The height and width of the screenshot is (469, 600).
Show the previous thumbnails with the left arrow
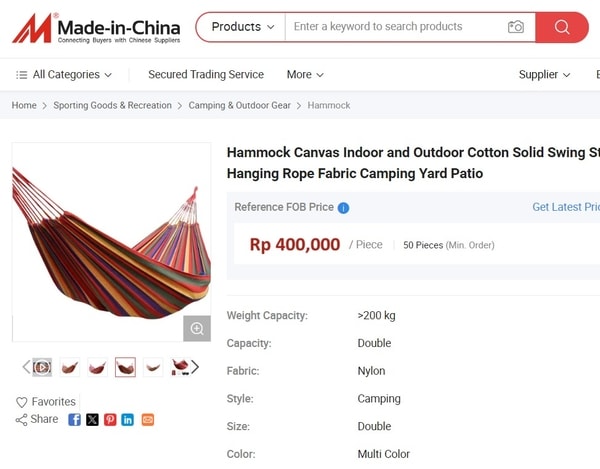coord(26,367)
